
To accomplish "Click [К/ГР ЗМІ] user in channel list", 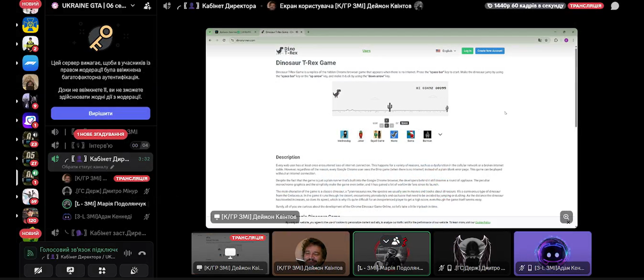I will 106,178.
